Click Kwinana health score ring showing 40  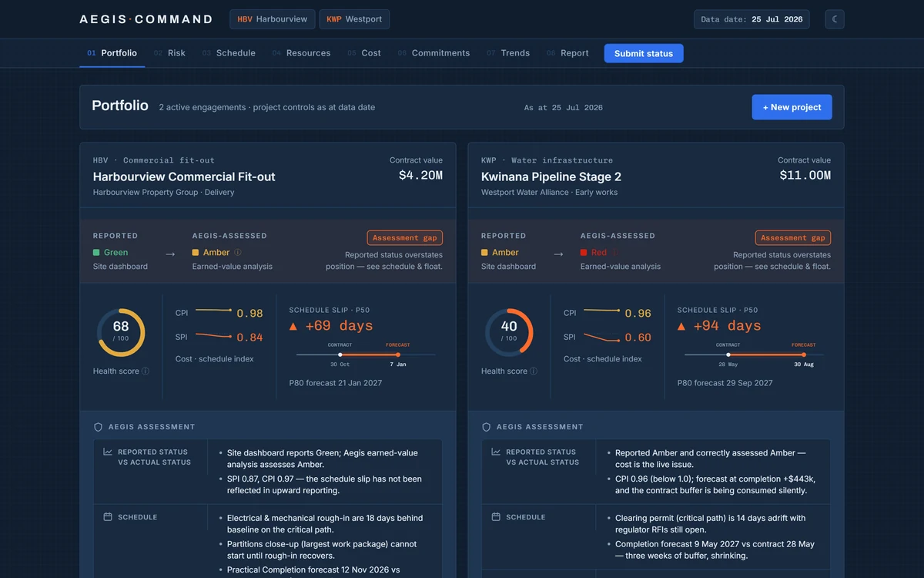pos(509,332)
